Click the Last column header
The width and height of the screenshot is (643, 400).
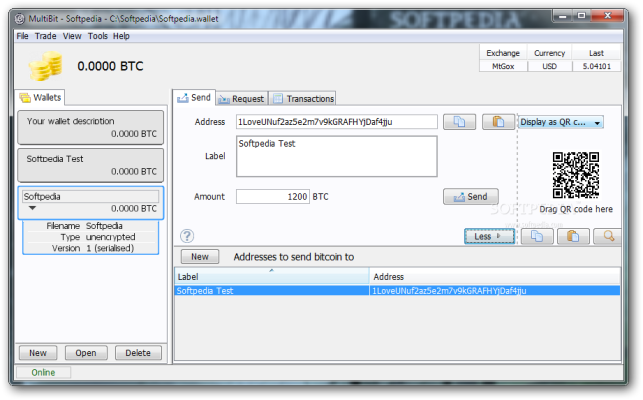point(597,53)
